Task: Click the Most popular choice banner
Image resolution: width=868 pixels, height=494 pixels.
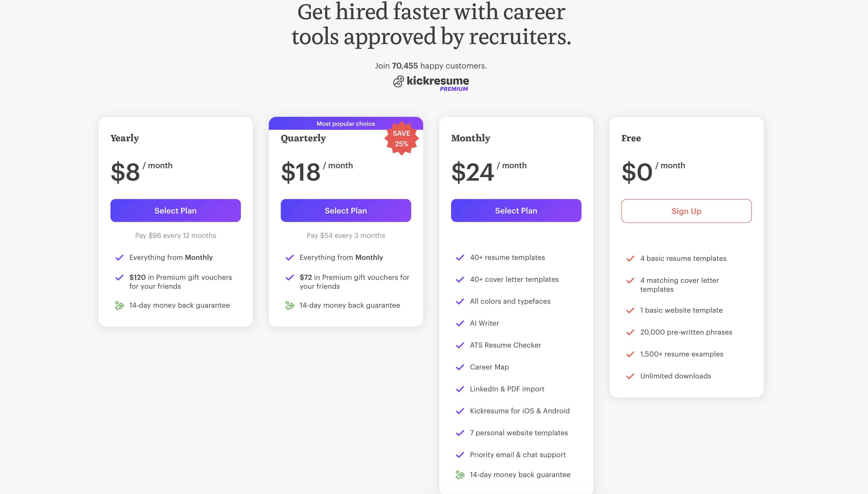Action: point(346,124)
